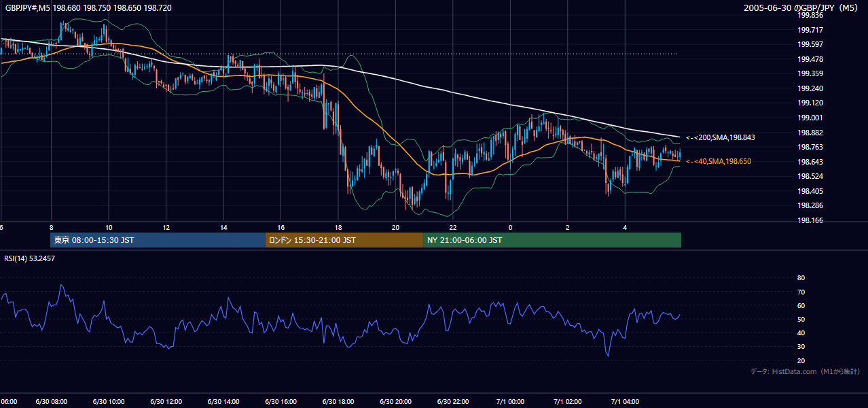Click hour tick 12 under price chart
The width and height of the screenshot is (868, 408).
[x=166, y=228]
